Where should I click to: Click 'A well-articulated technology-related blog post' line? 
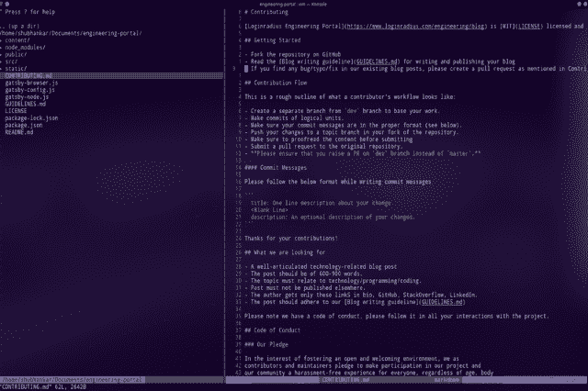(321, 267)
